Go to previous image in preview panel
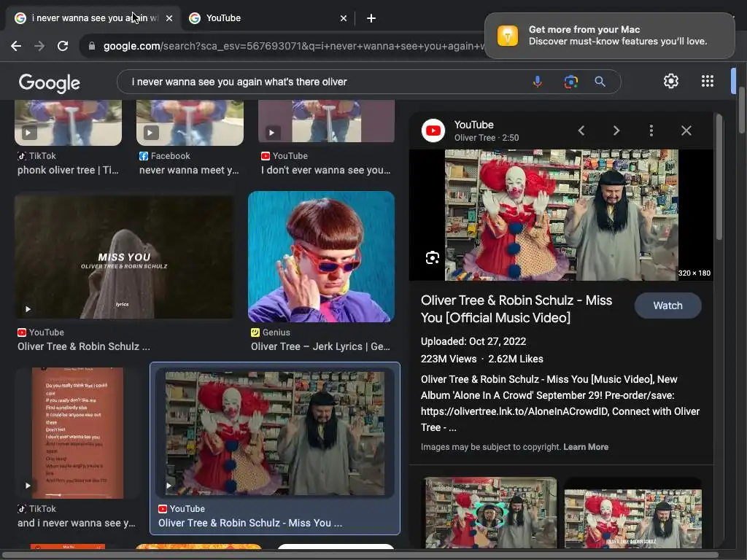The image size is (747, 560). pyautogui.click(x=581, y=131)
